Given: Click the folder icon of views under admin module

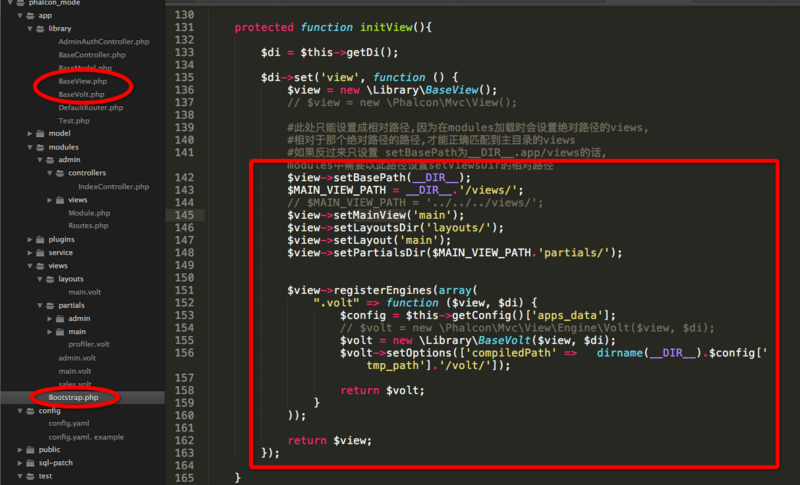Looking at the screenshot, I should tap(60, 200).
